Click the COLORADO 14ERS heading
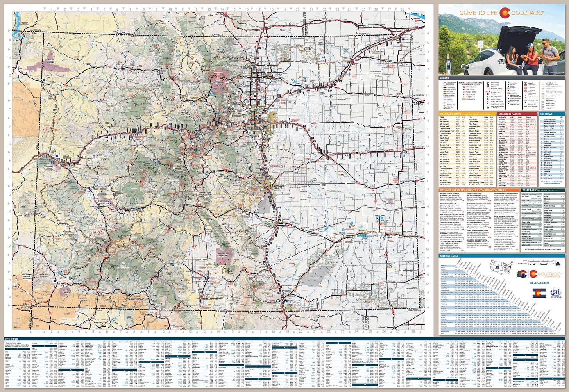The image size is (569, 392). pos(450,114)
